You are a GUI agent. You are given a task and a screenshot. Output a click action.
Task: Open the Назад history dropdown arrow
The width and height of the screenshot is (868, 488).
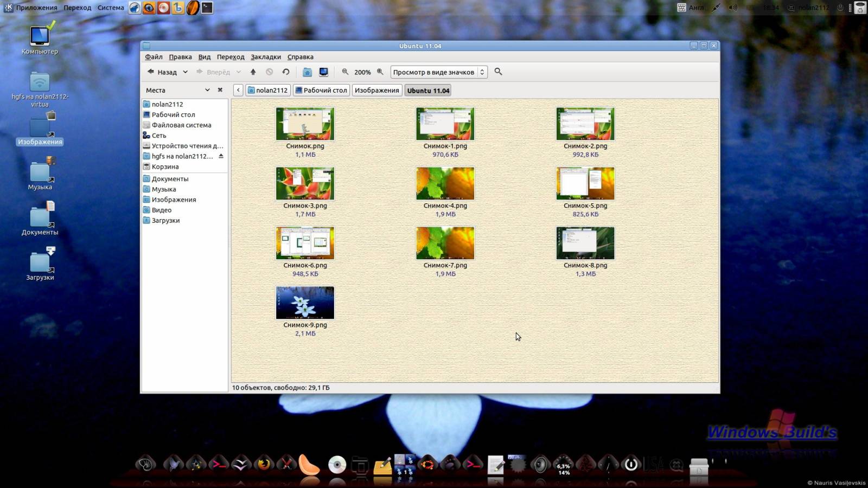[x=185, y=72]
